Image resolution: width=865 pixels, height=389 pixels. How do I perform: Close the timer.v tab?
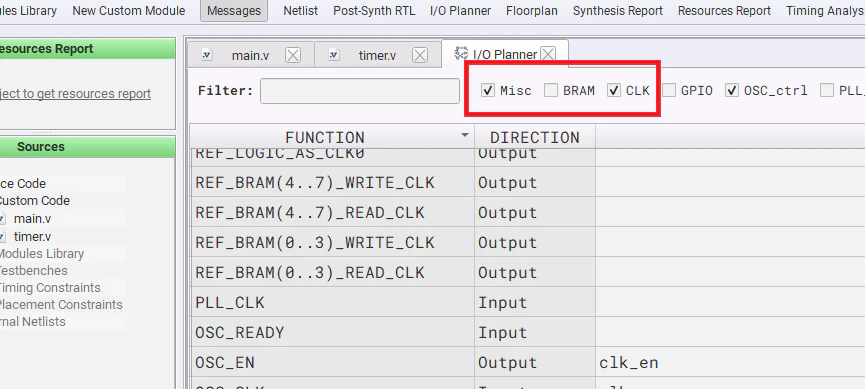[x=420, y=55]
